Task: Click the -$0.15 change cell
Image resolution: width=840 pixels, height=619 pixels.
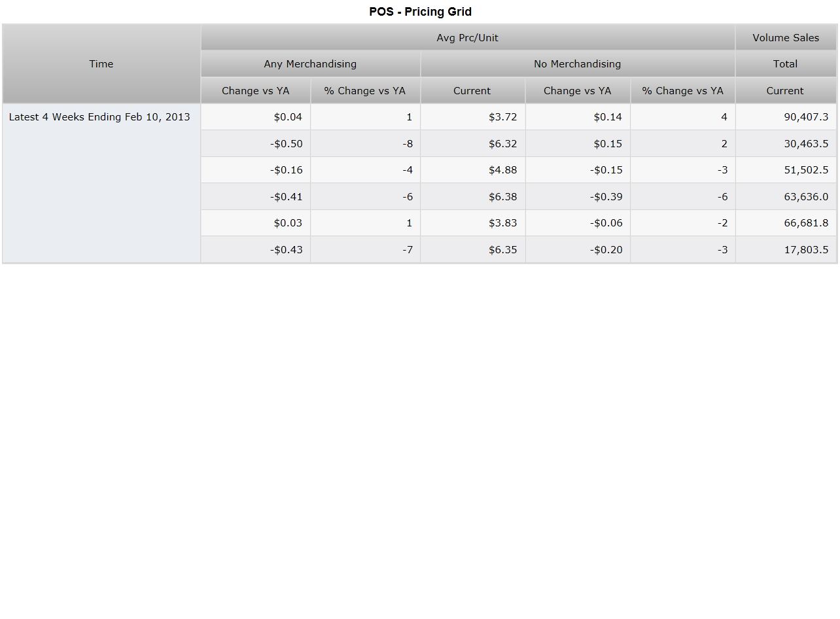Action: pyautogui.click(x=578, y=170)
